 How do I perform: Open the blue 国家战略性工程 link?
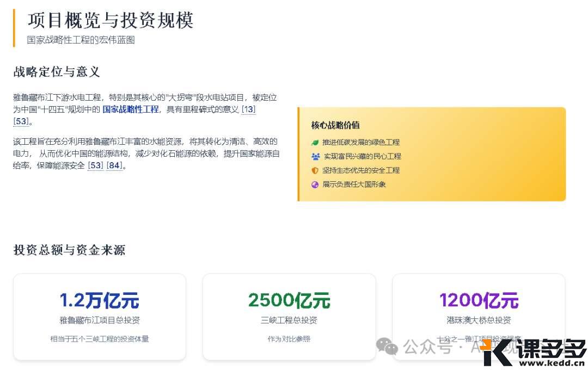[131, 109]
